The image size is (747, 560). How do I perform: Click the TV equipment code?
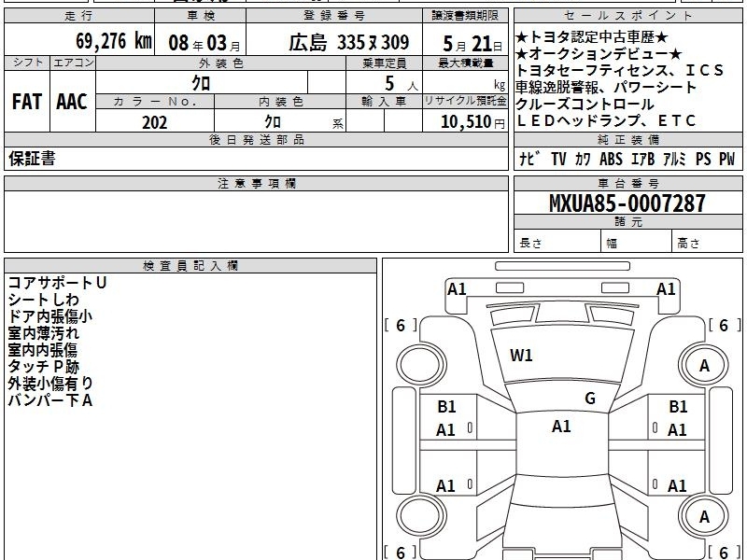coord(558,159)
